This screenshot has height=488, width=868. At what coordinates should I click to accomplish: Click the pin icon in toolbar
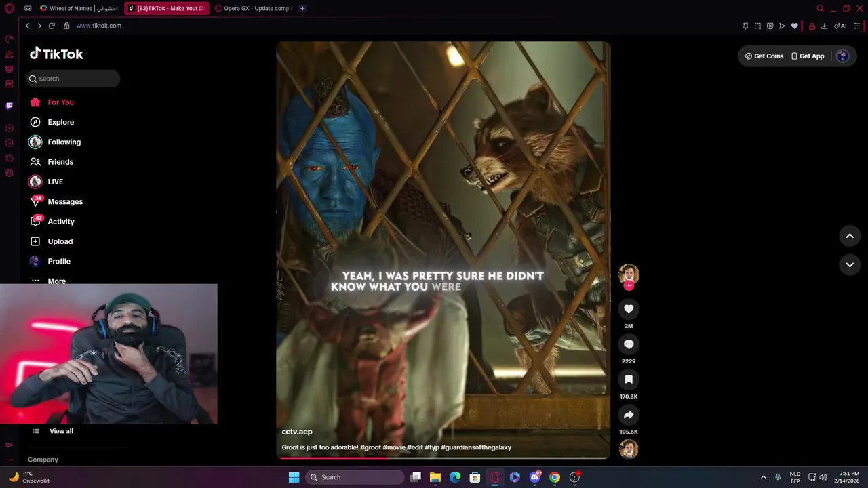coord(745,26)
